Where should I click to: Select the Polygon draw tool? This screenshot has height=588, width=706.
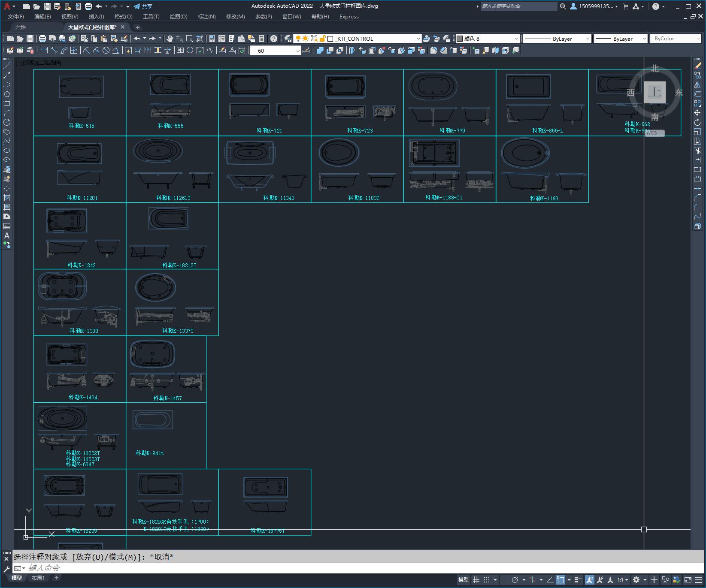[x=7, y=94]
